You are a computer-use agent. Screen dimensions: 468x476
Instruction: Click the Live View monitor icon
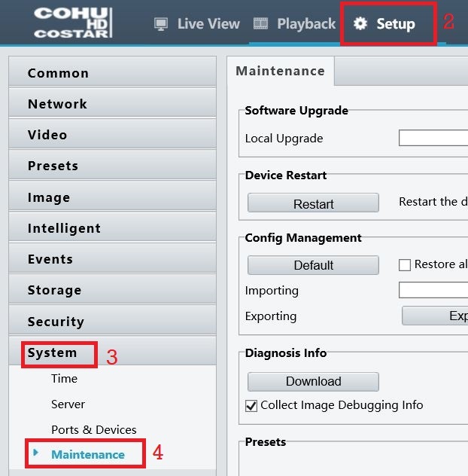pyautogui.click(x=161, y=24)
